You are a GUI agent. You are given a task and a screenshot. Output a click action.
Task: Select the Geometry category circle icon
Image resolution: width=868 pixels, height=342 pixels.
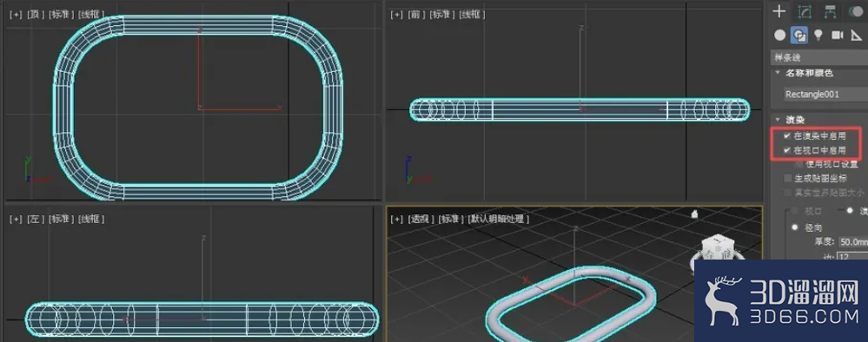pos(780,35)
